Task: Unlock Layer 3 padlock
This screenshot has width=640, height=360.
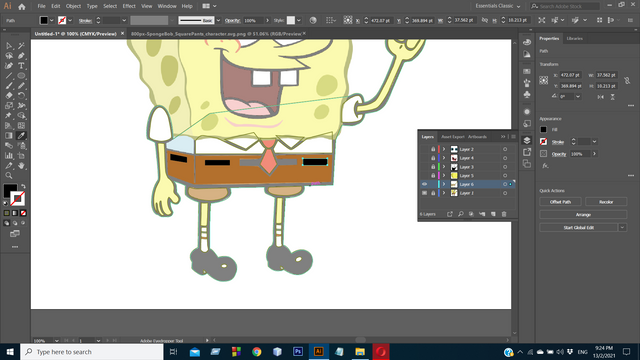Action: point(433,167)
